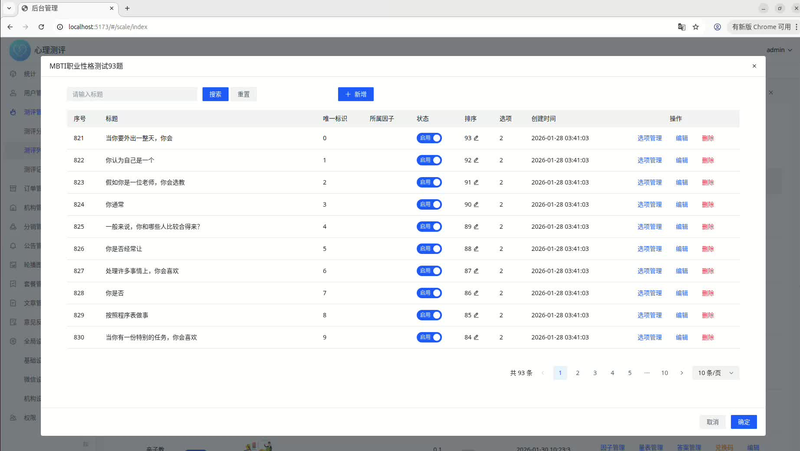Toggle status switch for row 825
800x451 pixels.
click(x=429, y=227)
